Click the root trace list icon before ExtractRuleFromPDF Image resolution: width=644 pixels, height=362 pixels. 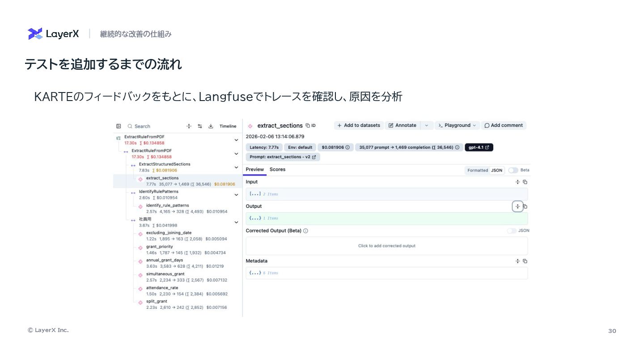click(x=119, y=138)
